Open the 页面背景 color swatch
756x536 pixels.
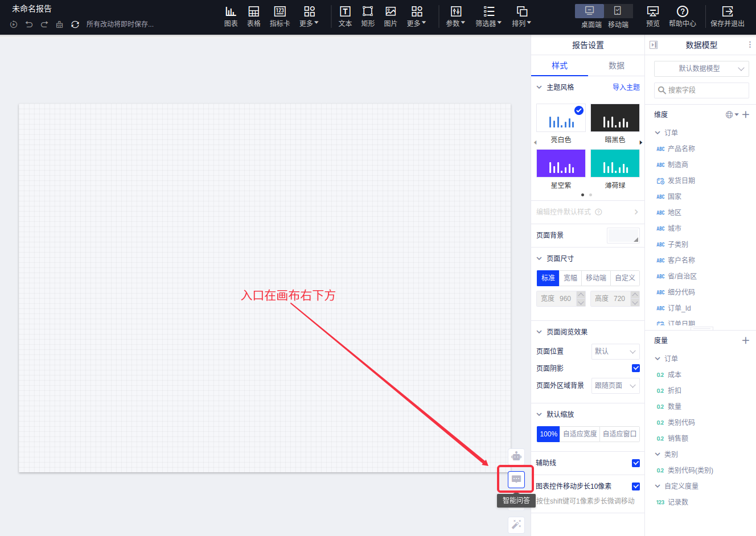click(x=623, y=236)
